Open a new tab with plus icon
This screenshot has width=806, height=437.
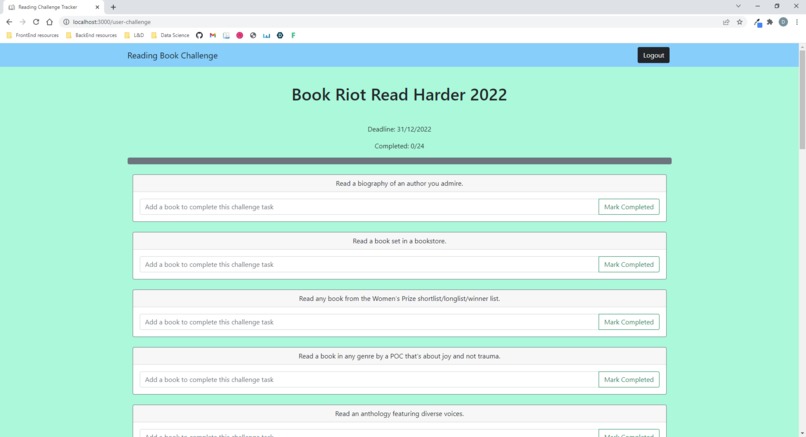(x=113, y=7)
